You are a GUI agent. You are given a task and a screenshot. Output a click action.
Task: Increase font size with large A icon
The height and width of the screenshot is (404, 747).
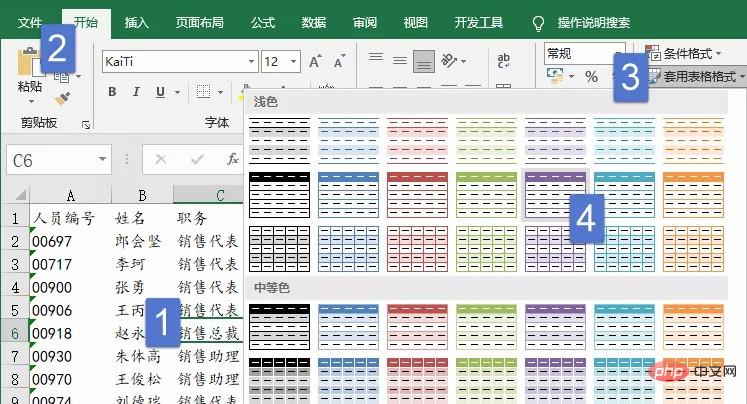(x=315, y=61)
